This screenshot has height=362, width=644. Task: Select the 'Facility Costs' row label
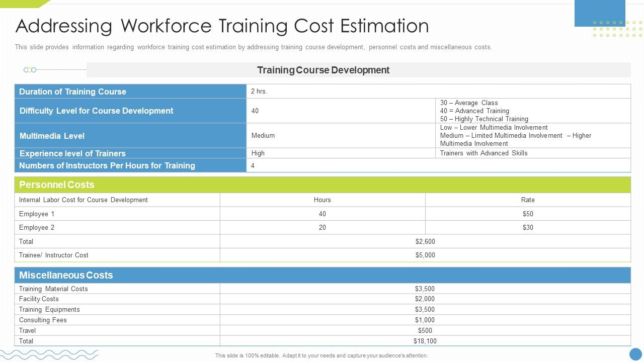click(x=39, y=299)
